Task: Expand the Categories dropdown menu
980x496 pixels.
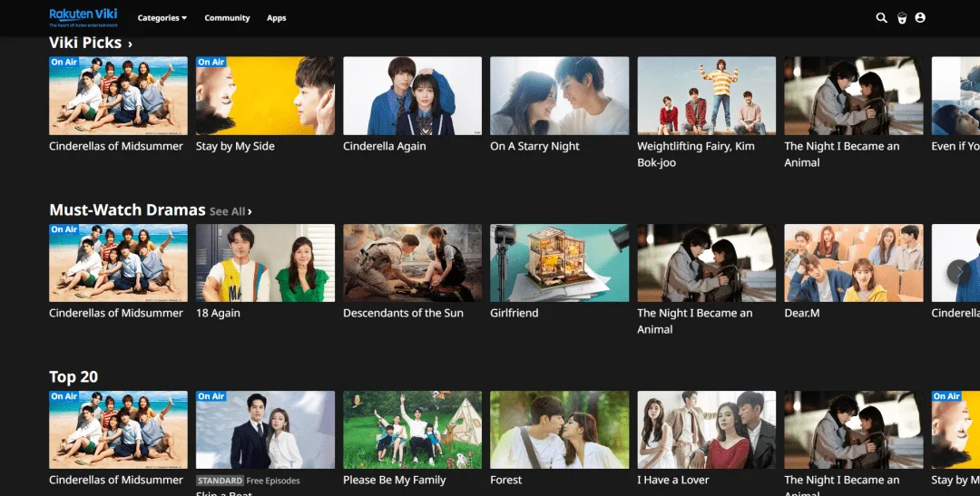Action: pyautogui.click(x=162, y=18)
